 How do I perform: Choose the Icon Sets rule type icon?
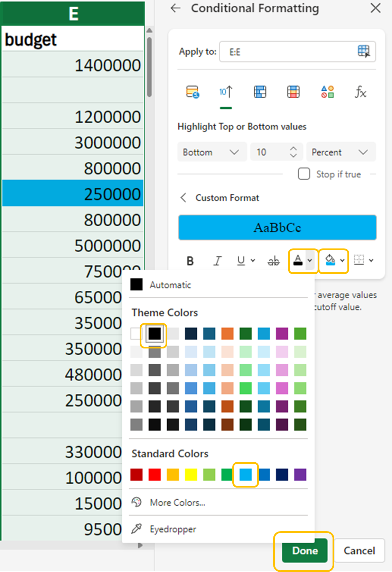[x=327, y=92]
